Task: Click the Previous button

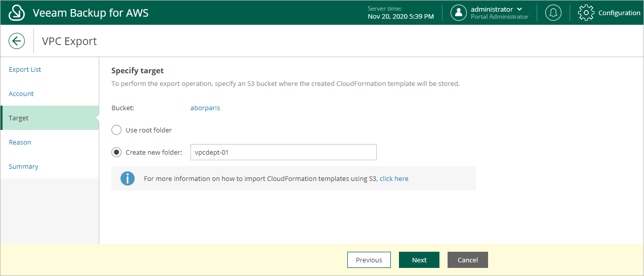Action: (x=369, y=260)
